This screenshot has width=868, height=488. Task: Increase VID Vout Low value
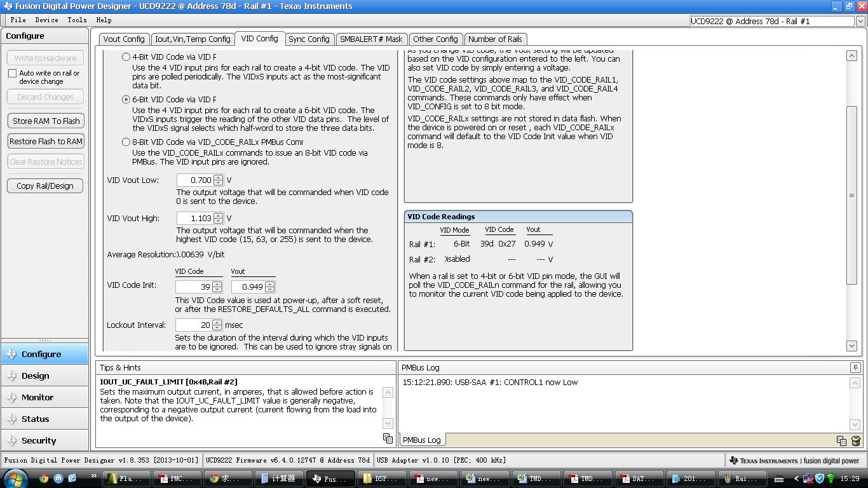(218, 177)
